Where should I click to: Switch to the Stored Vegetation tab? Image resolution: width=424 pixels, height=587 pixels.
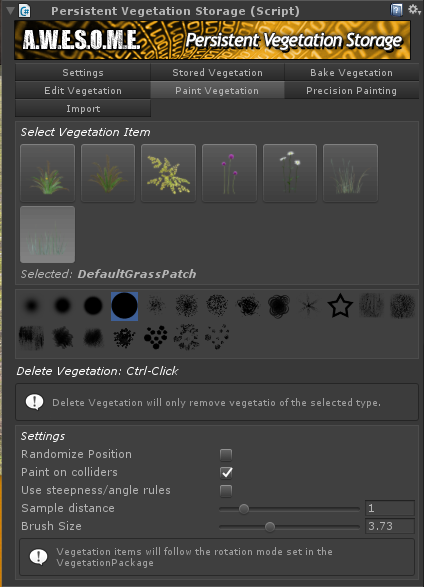(x=217, y=73)
